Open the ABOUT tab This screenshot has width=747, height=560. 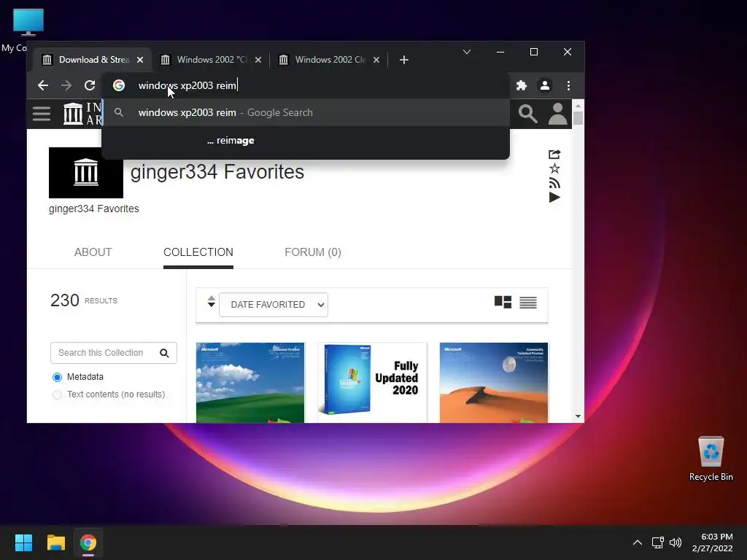pos(93,252)
